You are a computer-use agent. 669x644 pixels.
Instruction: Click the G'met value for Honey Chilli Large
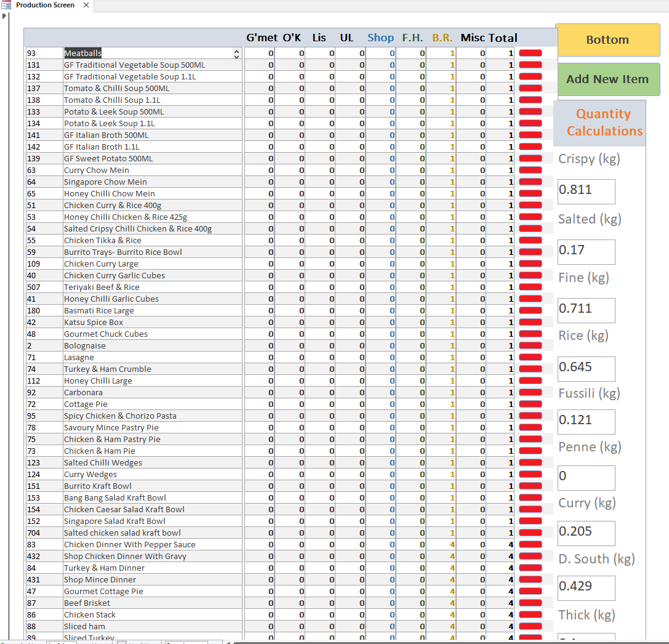point(259,381)
